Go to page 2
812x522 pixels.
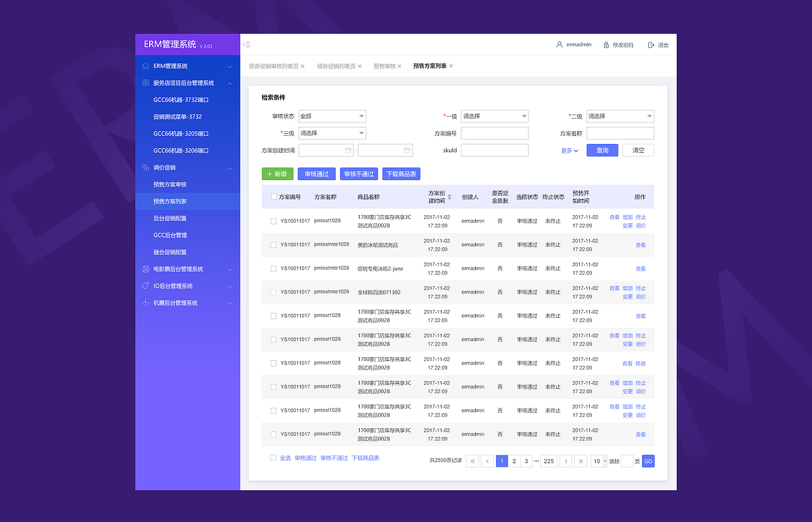514,462
